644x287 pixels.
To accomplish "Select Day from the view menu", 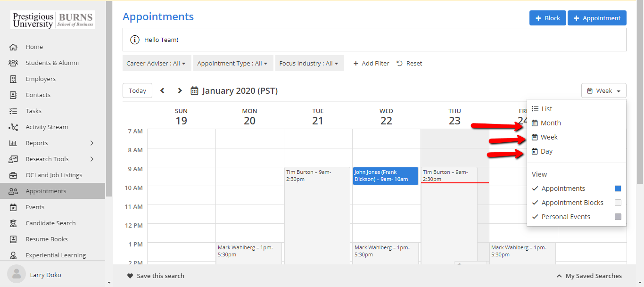I will tap(546, 151).
